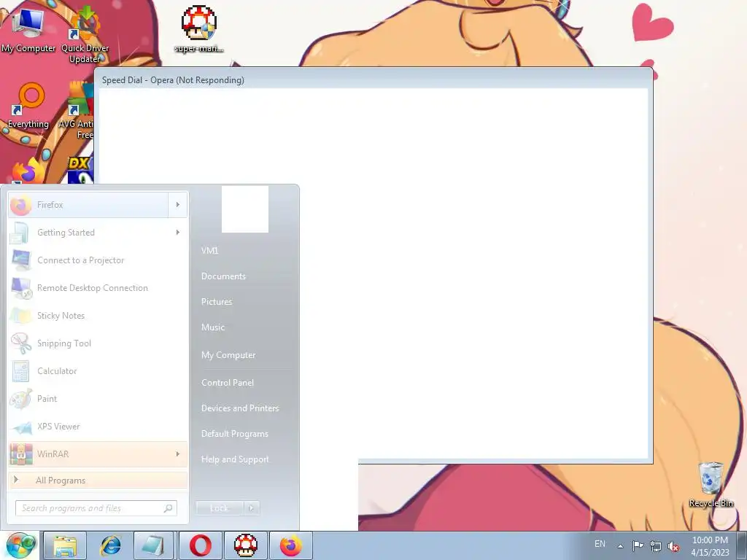Click the Windows Start orb
This screenshot has width=747, height=560.
(20, 545)
